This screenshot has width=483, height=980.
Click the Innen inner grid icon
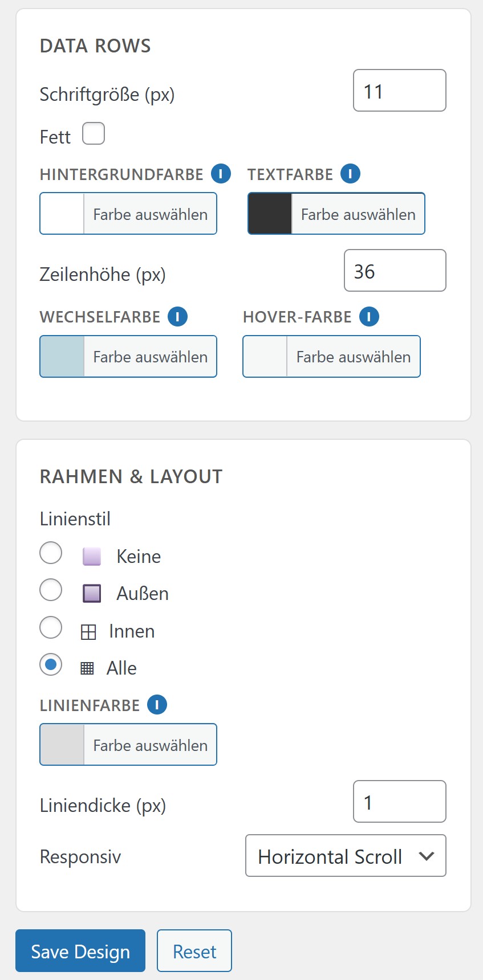(x=88, y=632)
